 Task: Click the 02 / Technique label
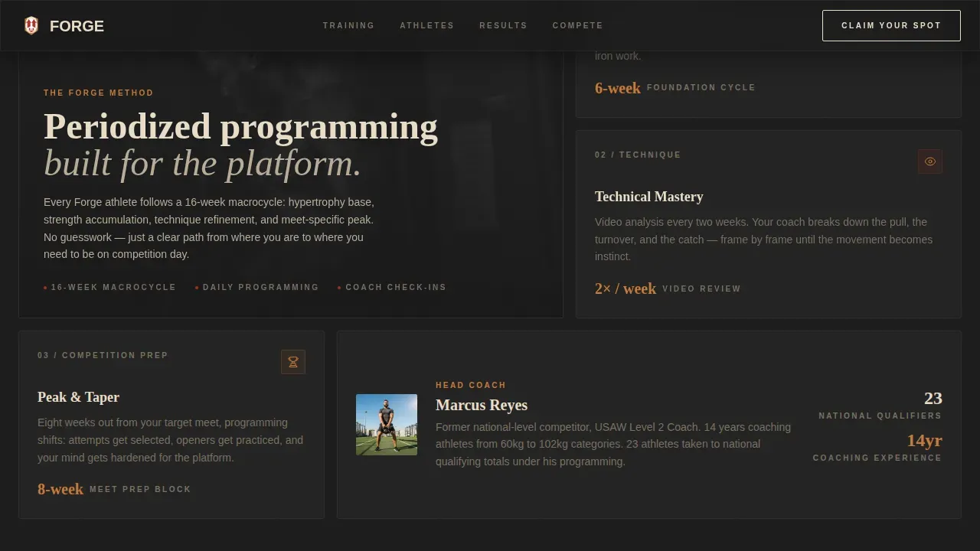[638, 155]
